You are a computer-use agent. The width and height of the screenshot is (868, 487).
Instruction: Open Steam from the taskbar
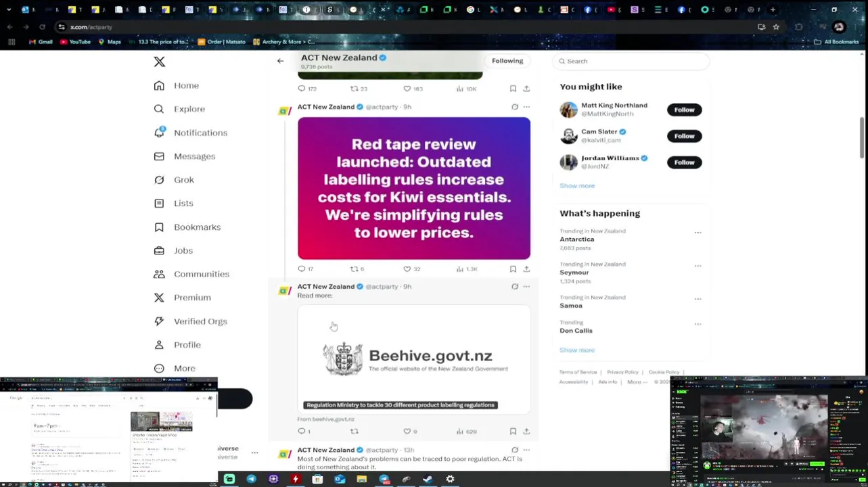428,480
